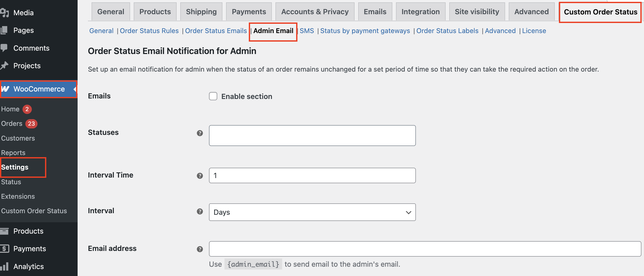Open the License sub-section link
Viewport: 644px width, 276px height.
click(534, 31)
